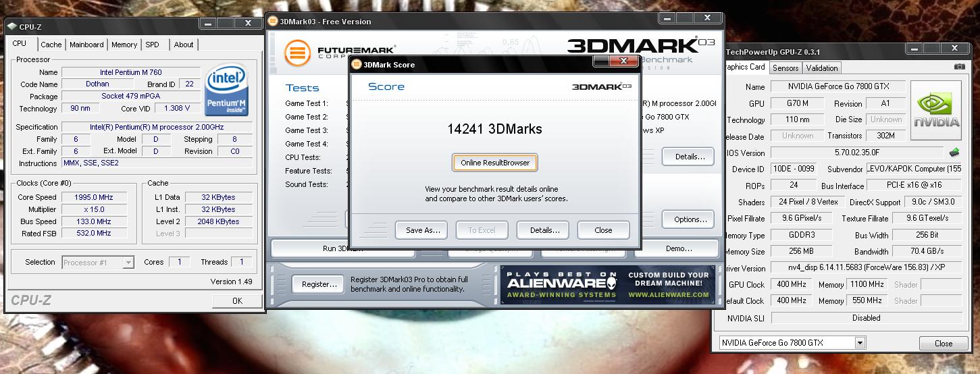Click the Memory clock value 1100 MHz
The width and height of the screenshot is (980, 374).
point(867,284)
